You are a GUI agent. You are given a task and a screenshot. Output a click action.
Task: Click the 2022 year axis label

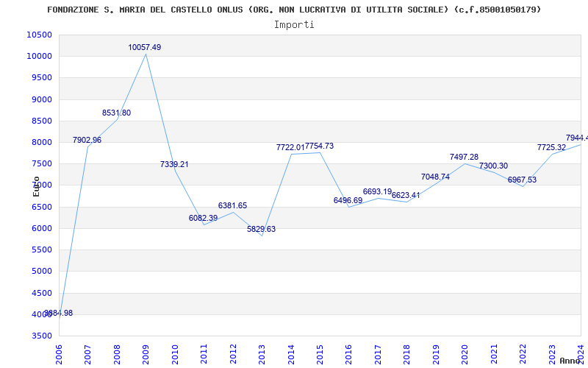point(523,355)
